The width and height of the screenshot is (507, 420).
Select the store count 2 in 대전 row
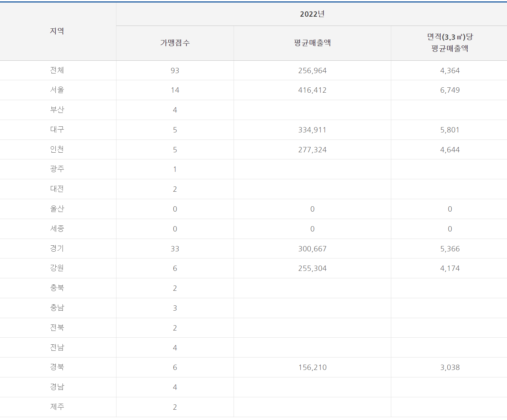pyautogui.click(x=175, y=189)
